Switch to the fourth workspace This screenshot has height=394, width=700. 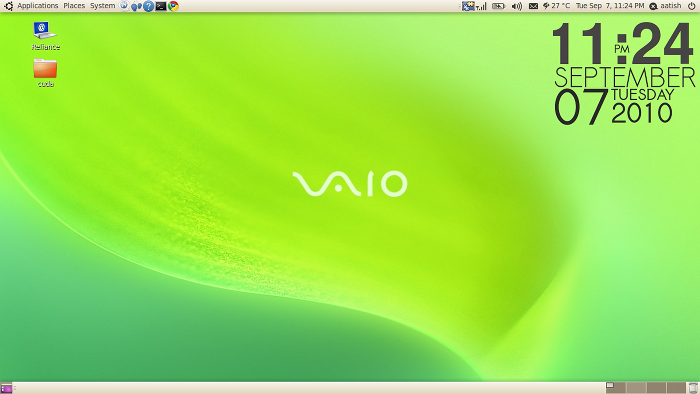[x=676, y=388]
